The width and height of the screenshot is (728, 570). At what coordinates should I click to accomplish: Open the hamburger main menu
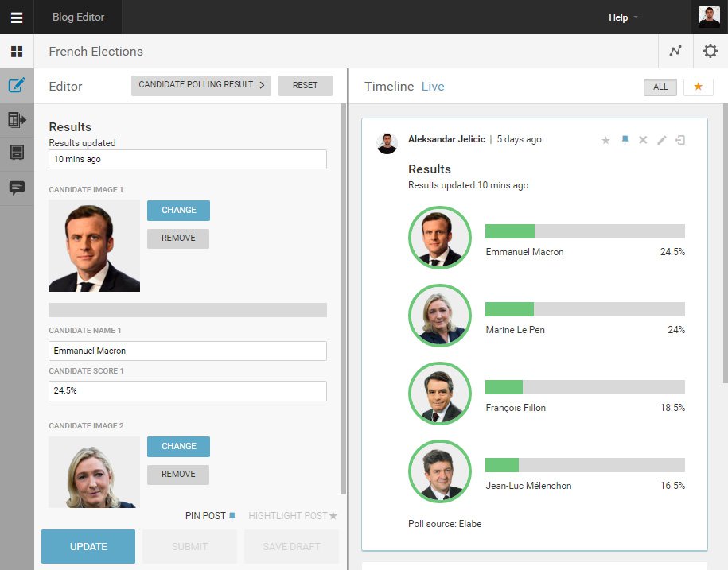pyautogui.click(x=17, y=17)
